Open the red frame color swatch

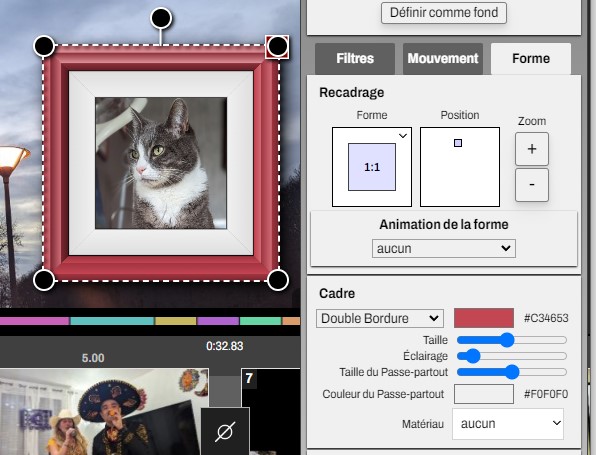[484, 318]
